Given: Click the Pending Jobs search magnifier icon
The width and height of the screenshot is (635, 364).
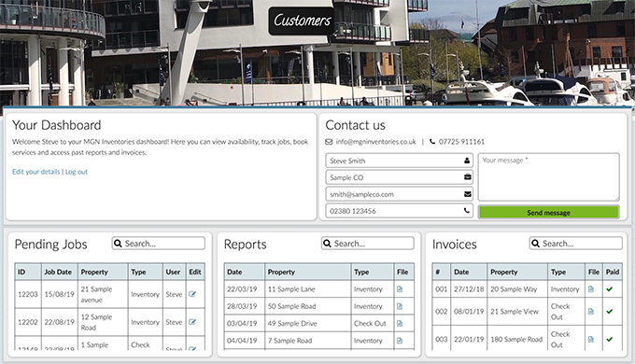Looking at the screenshot, I should tap(118, 244).
